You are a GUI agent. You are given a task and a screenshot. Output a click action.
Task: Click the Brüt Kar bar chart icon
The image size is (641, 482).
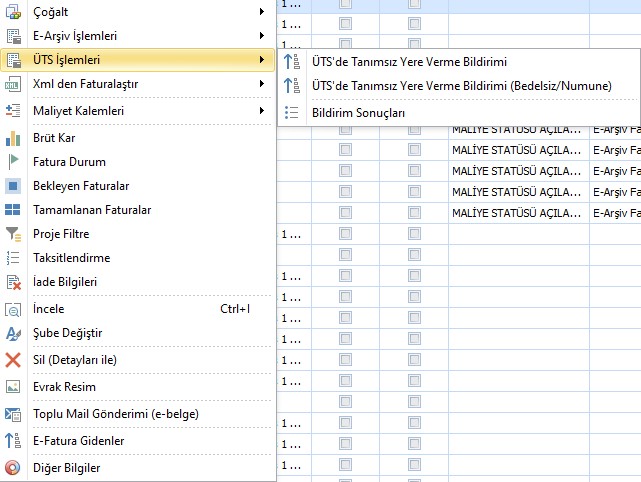[x=13, y=138]
